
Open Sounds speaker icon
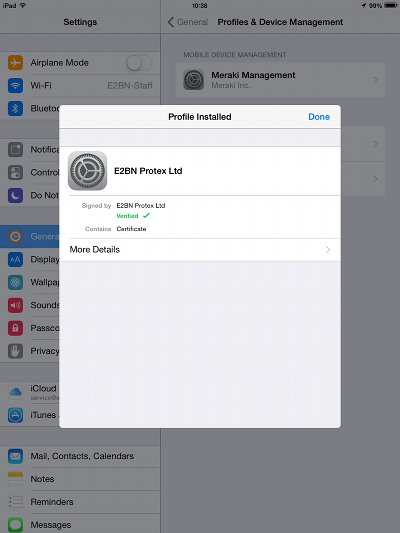[x=15, y=305]
